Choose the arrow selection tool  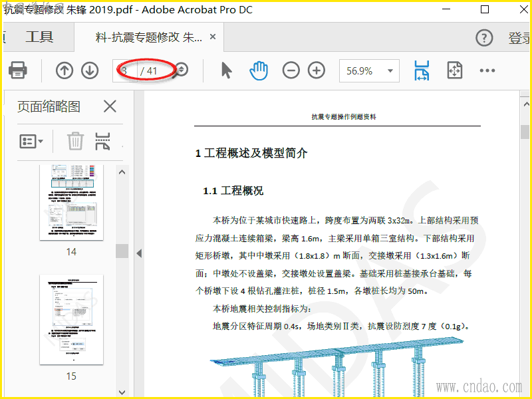click(226, 70)
